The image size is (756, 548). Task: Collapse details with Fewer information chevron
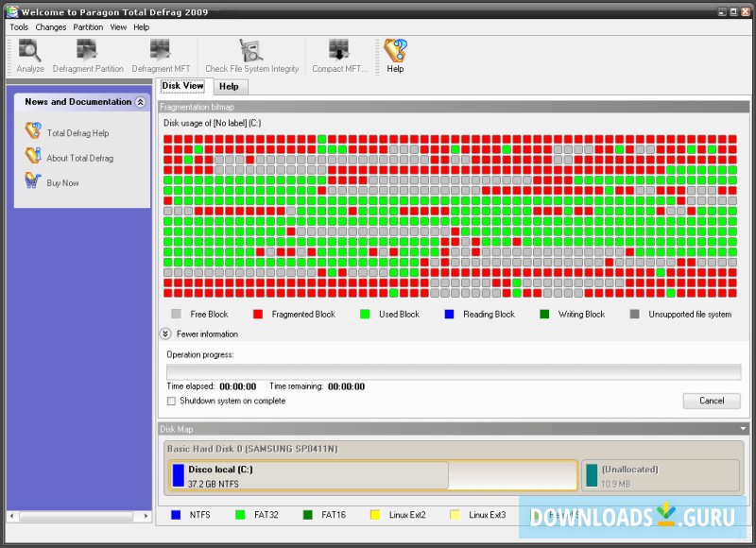point(164,334)
